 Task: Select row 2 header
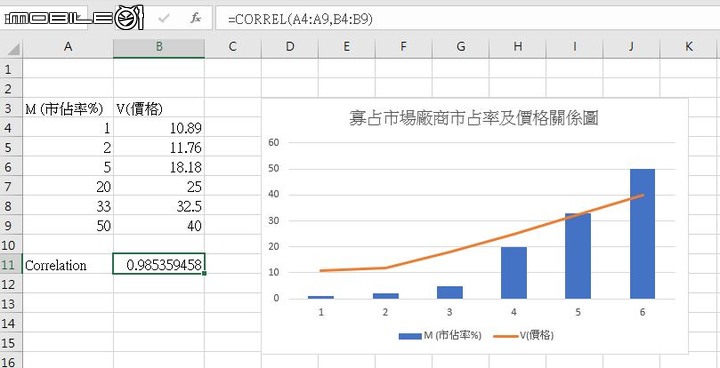click(11, 88)
